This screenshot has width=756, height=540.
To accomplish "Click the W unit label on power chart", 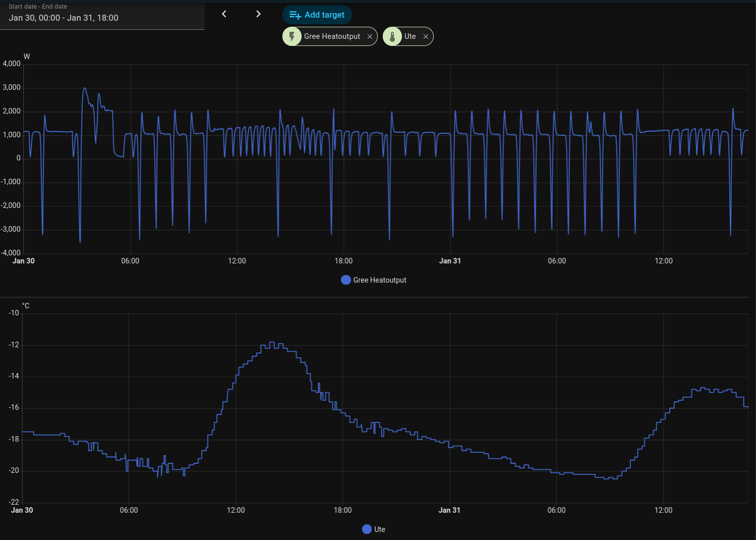I will coord(27,57).
